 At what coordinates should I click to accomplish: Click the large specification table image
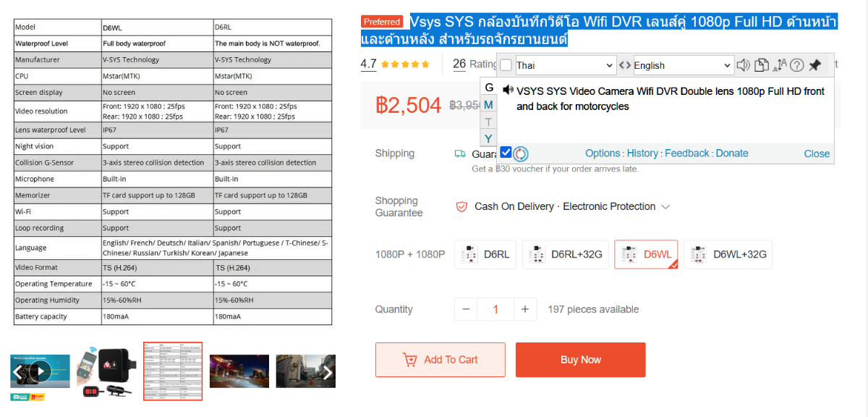point(173,172)
